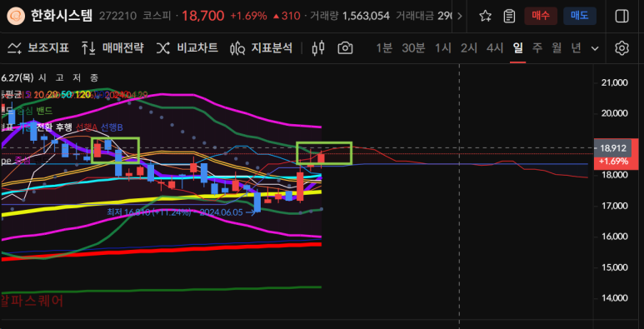Switch to 월 monthly interval
The width and height of the screenshot is (644, 329).
(557, 48)
